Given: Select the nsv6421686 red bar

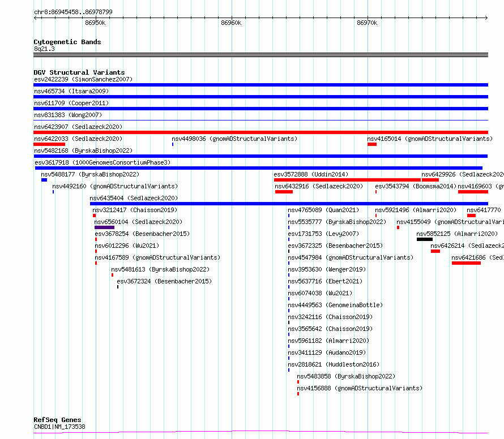Looking at the screenshot, I should pos(466,263).
